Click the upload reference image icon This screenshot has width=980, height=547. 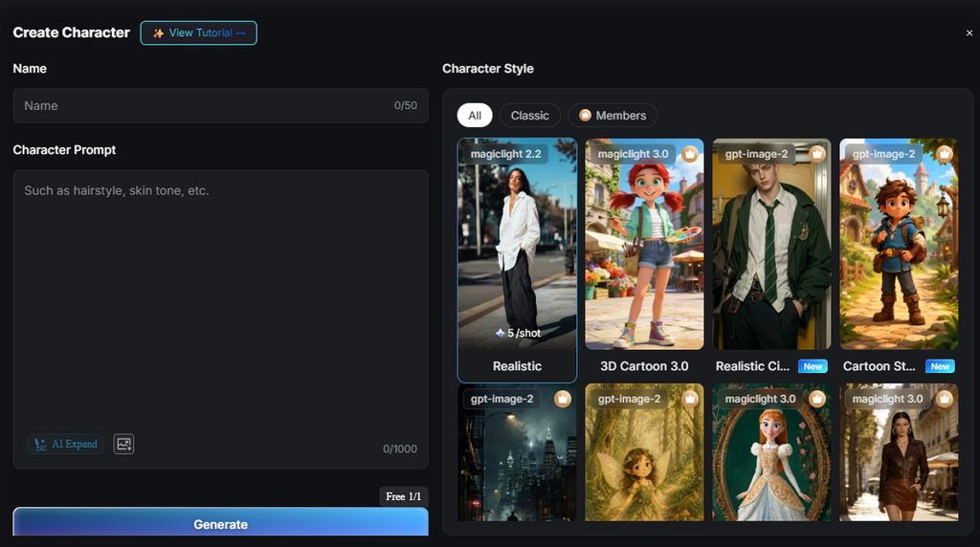coord(123,444)
